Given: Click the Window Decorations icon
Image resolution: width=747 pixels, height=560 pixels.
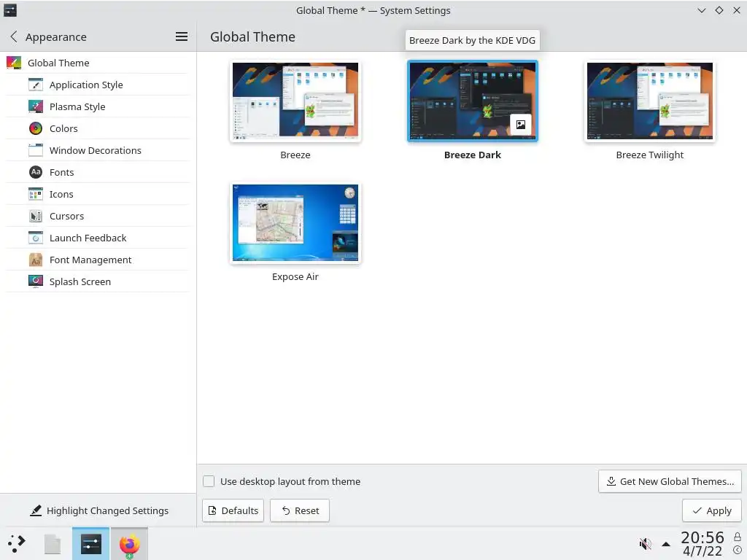Looking at the screenshot, I should (x=36, y=150).
